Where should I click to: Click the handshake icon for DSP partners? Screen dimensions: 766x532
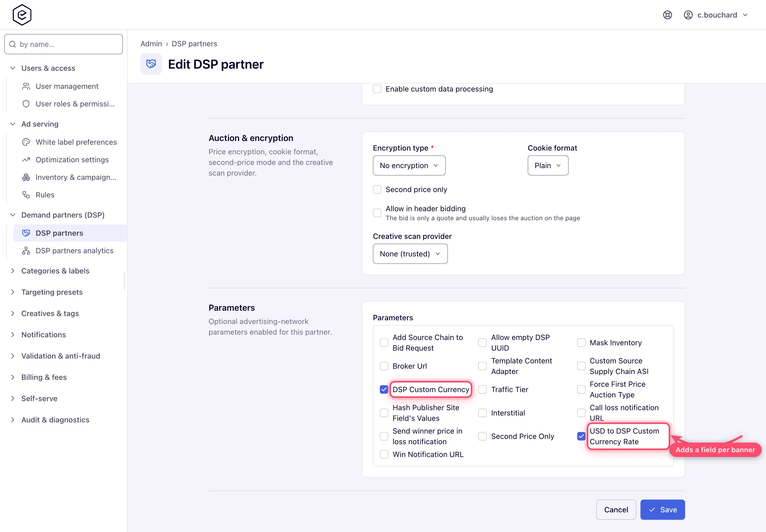[x=26, y=233]
